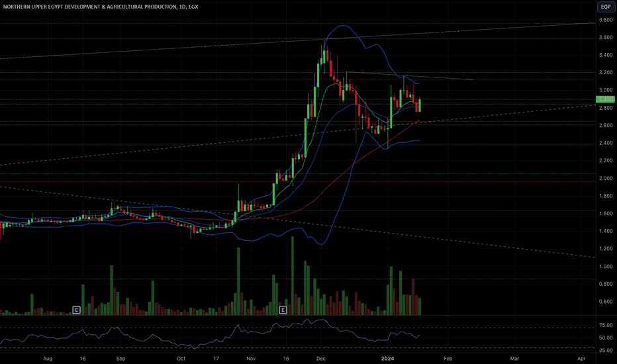Click price axis label 2.400
Viewport: 617px width, 364px height.
click(606, 143)
